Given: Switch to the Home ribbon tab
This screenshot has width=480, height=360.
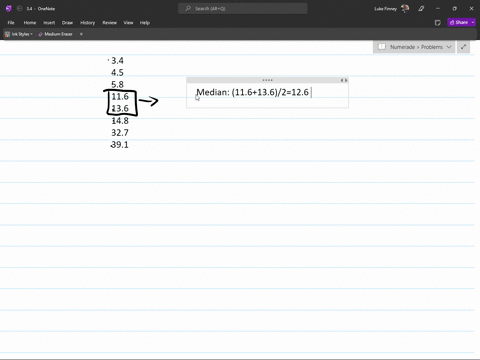Looking at the screenshot, I should (30, 23).
